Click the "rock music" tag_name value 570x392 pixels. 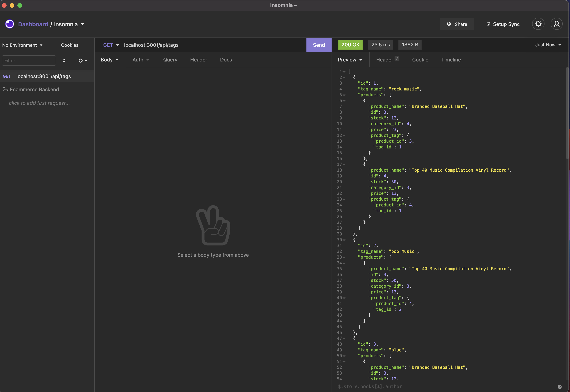click(404, 89)
